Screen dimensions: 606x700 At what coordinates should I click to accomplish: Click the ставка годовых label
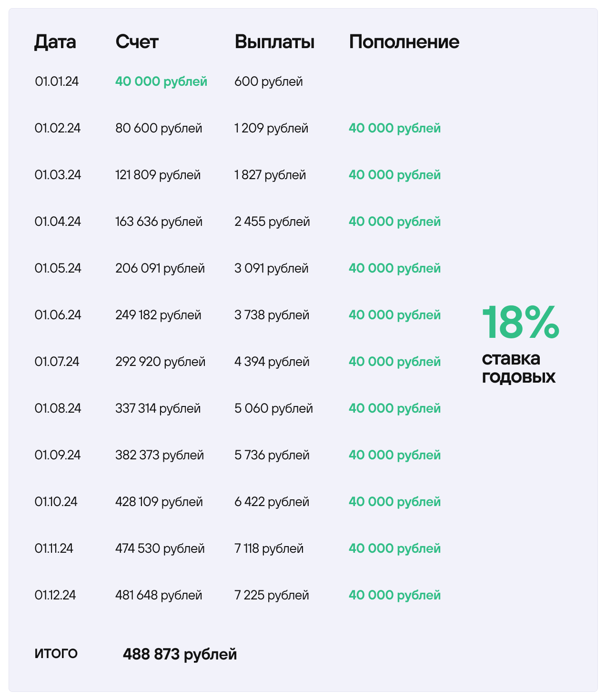click(518, 367)
